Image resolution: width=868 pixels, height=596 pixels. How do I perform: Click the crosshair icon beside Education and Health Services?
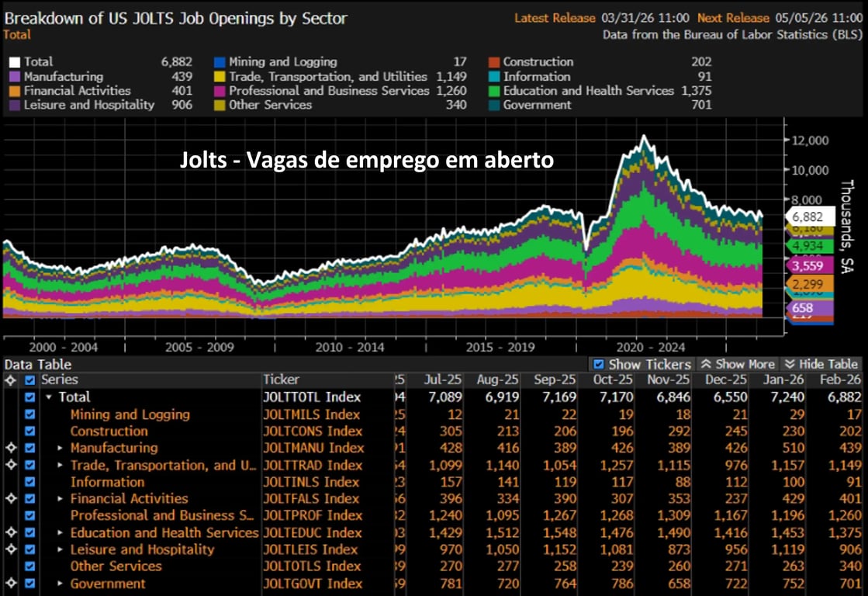tap(10, 532)
